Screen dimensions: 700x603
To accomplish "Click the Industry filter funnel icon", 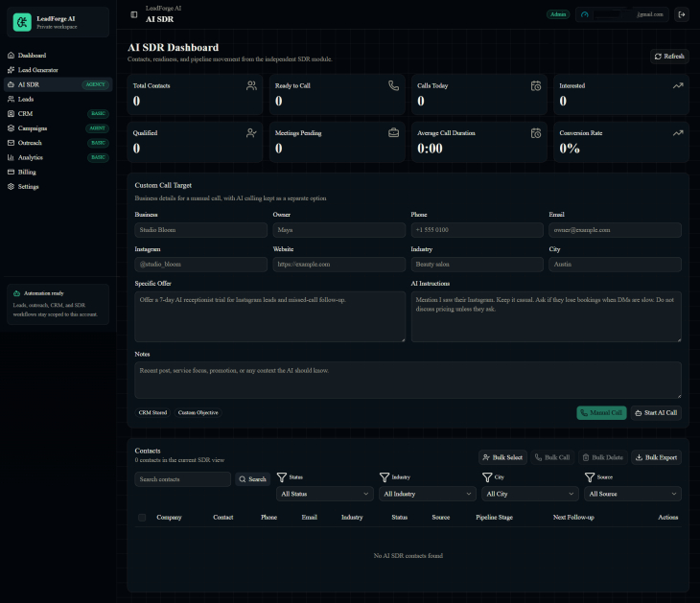I will pyautogui.click(x=385, y=477).
